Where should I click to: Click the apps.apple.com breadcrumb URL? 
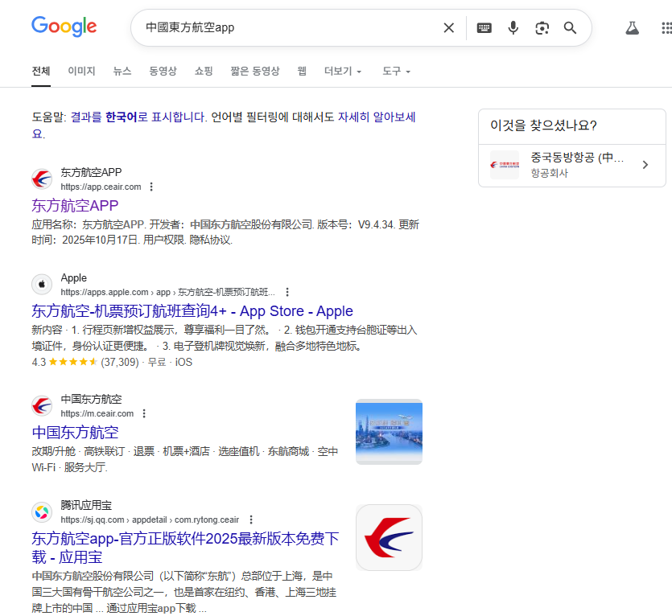point(167,292)
